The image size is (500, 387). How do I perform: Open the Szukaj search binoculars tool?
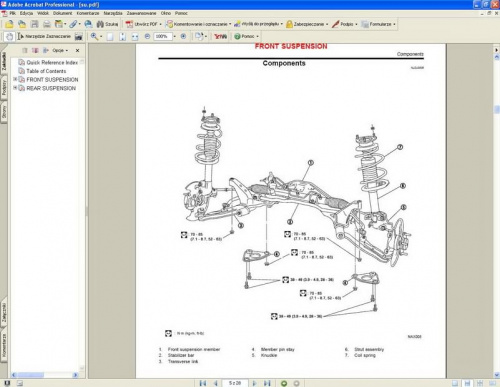click(107, 24)
